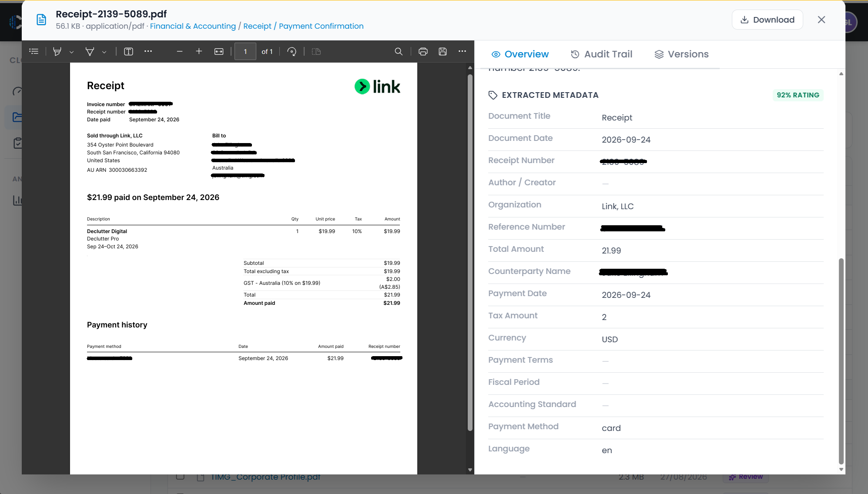Click the Payment history heading
Screen dimensions: 868x494
(x=117, y=325)
